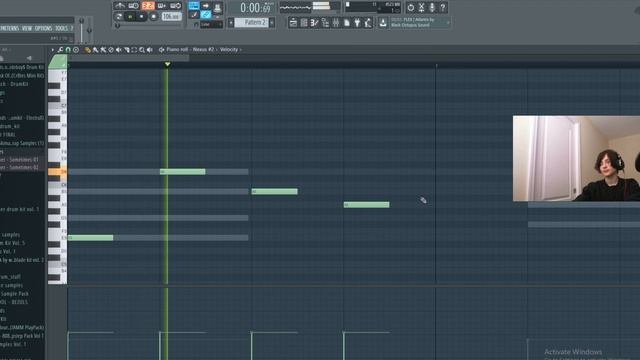This screenshot has height=360, width=640.
Task: Click the document page icon in toolbar
Action: tap(347, 23)
